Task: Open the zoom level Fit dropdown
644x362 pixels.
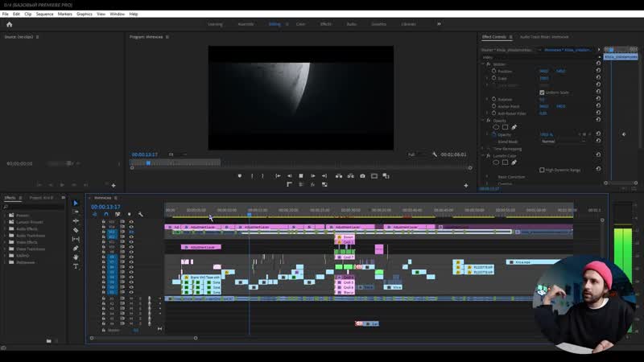Action: click(177, 154)
